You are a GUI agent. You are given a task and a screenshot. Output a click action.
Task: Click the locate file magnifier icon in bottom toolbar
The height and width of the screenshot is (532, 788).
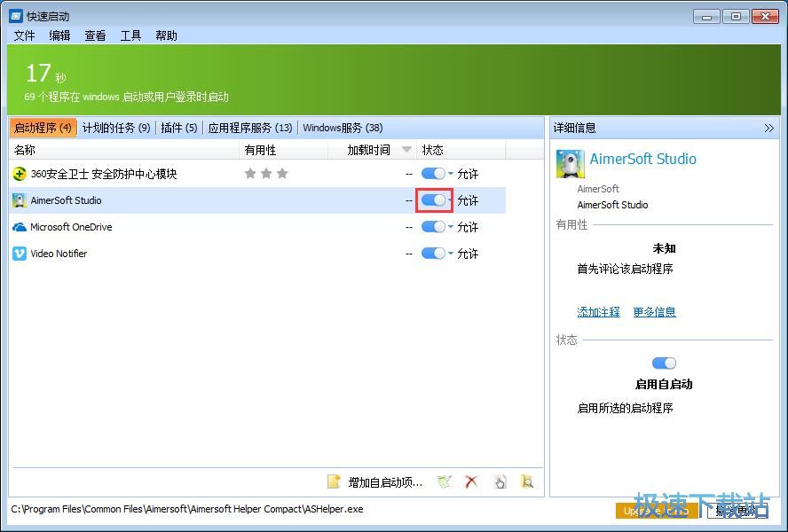pos(527,481)
